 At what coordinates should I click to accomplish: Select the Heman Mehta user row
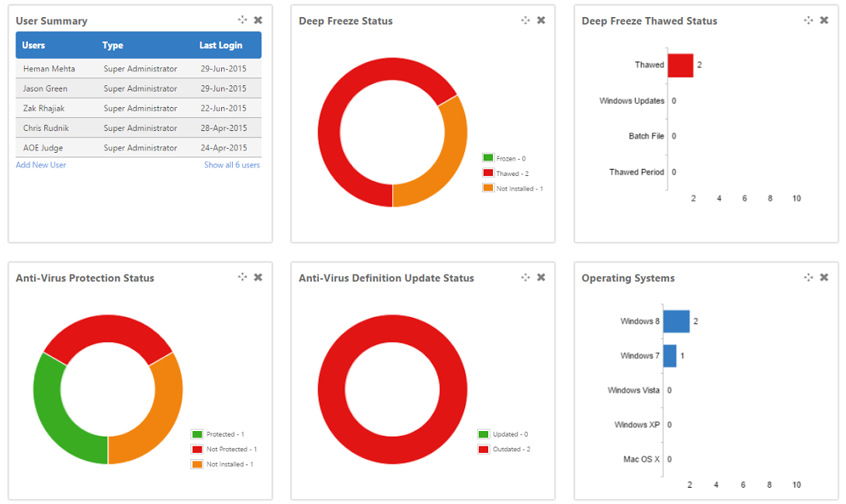139,68
